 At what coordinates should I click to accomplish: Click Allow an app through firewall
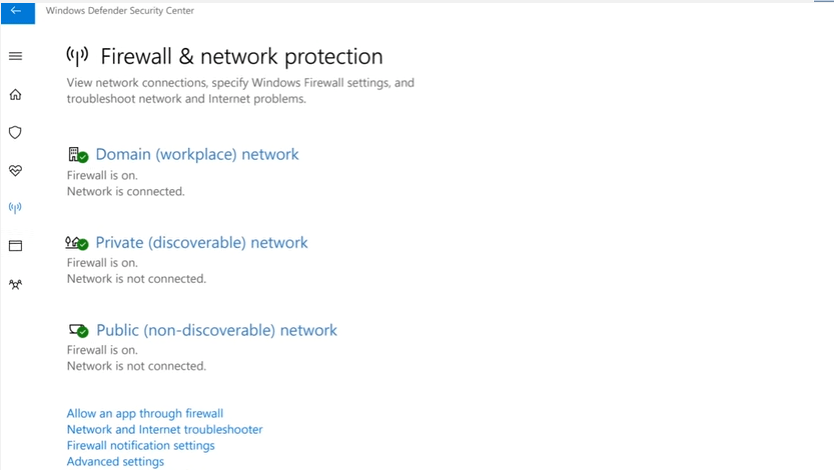145,414
